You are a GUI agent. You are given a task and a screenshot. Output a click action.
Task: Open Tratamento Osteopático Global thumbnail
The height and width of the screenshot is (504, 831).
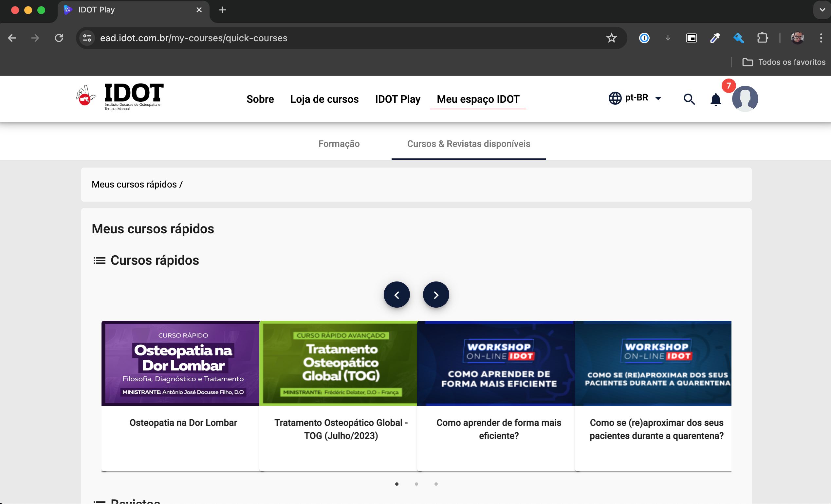coord(338,363)
